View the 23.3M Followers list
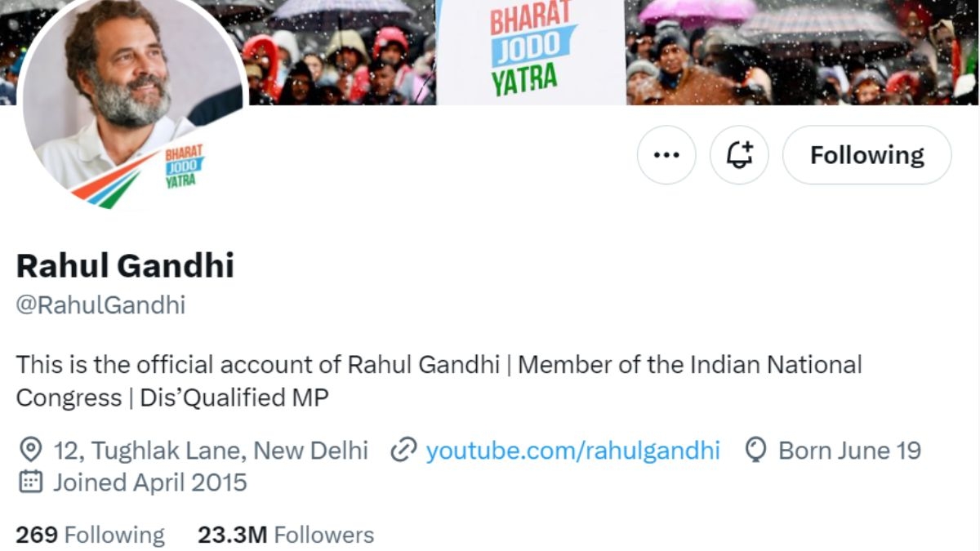This screenshot has width=980, height=551. (286, 535)
